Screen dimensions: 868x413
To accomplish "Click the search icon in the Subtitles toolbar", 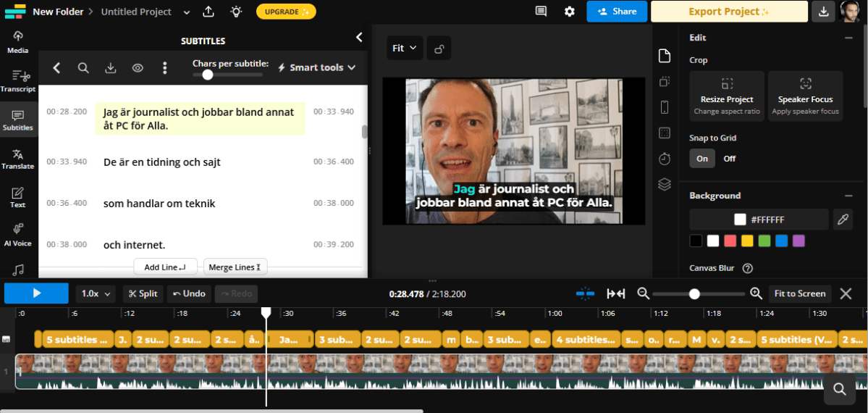I will 83,68.
